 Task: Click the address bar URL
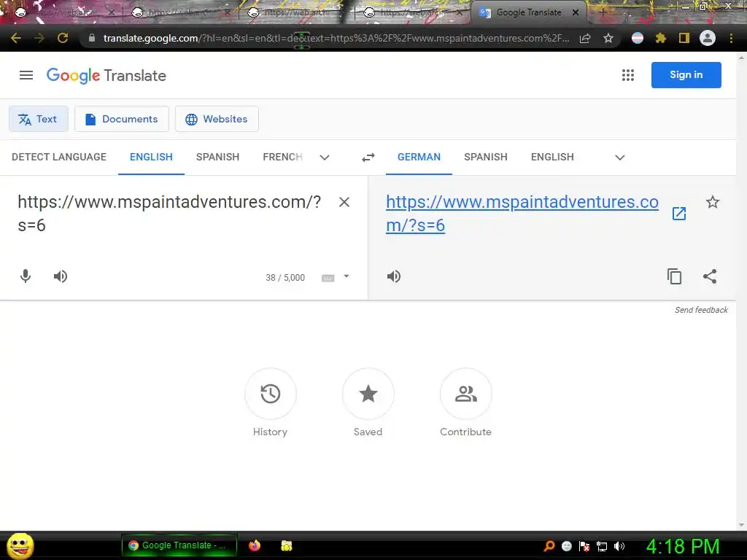336,38
